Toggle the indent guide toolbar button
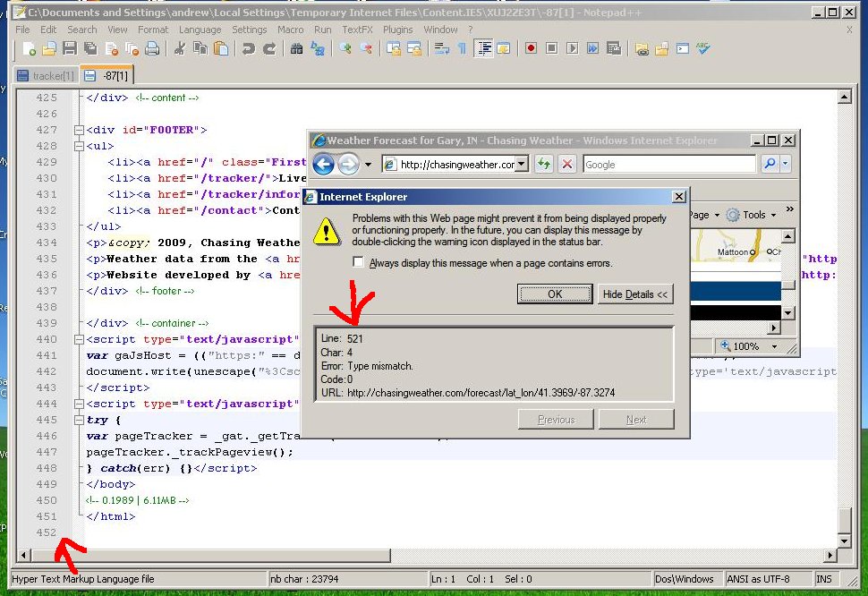868x596 pixels. 483,48
